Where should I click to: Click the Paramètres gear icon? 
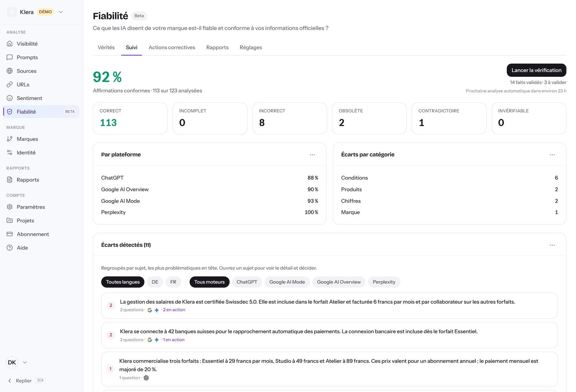[x=10, y=207]
